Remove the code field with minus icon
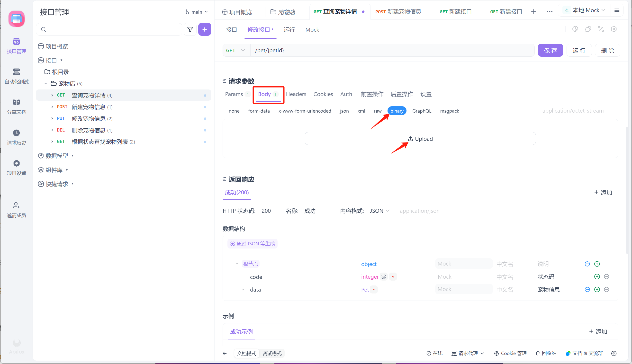Image resolution: width=632 pixels, height=364 pixels. [606, 277]
